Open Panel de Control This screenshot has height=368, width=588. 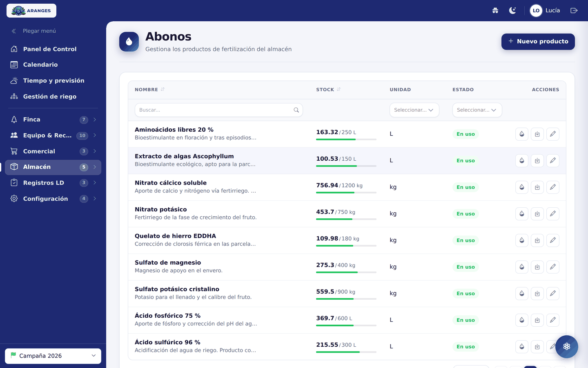coord(53,49)
